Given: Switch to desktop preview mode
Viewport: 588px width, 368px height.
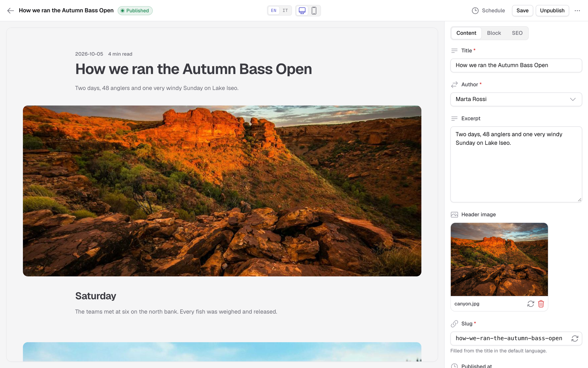Looking at the screenshot, I should pos(302,11).
